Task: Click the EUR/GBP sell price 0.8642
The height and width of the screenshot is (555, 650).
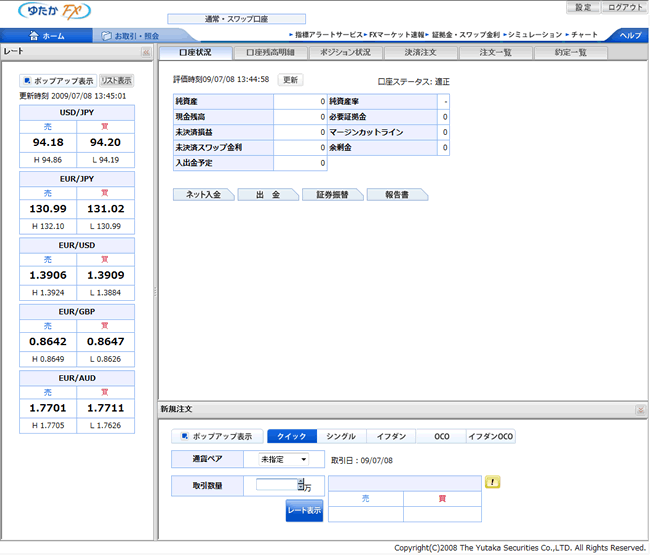Action: click(x=48, y=342)
